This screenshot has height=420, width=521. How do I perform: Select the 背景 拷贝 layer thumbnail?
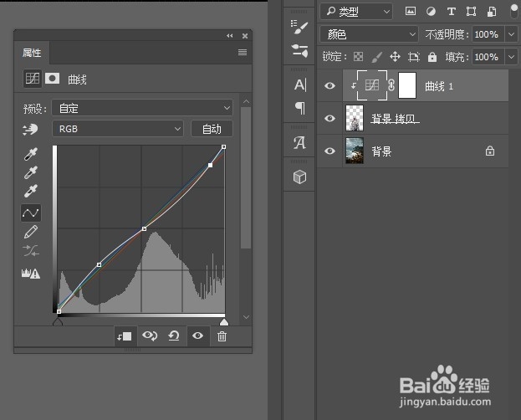pos(355,118)
